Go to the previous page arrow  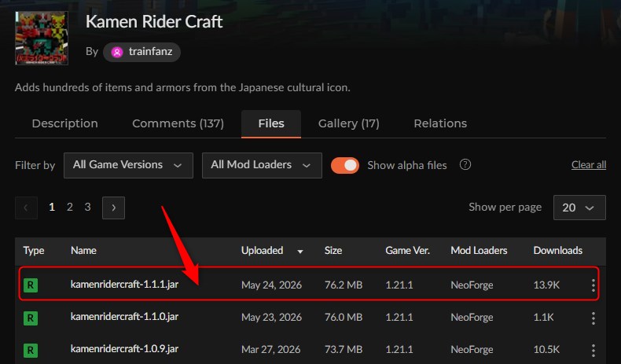(26, 208)
